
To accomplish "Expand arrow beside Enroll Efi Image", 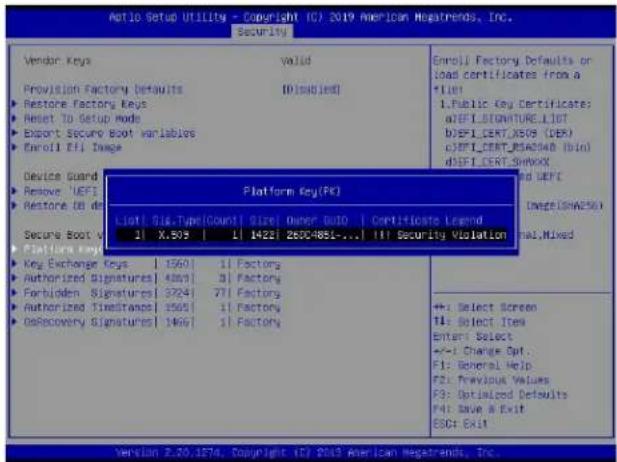I will [x=15, y=147].
